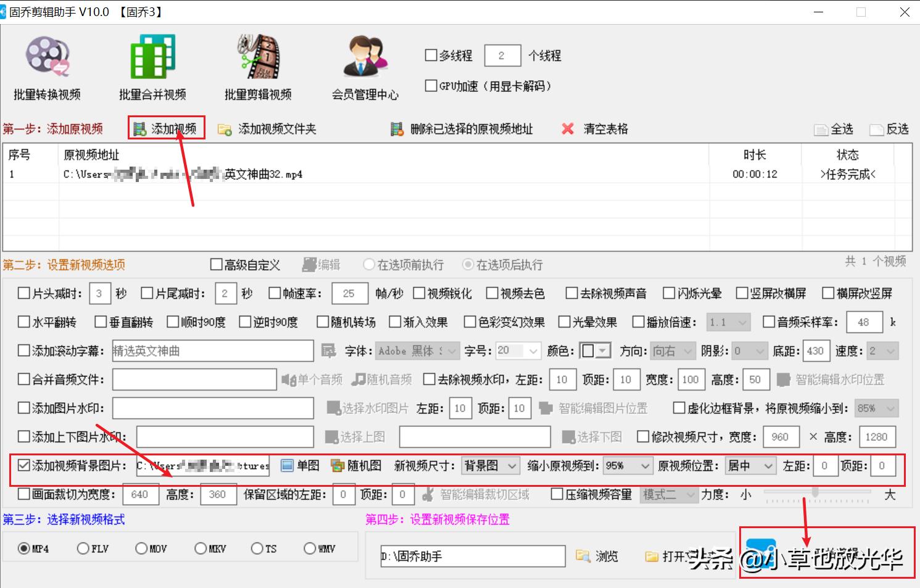Open the 批量剪辑视频 tool

[257, 65]
